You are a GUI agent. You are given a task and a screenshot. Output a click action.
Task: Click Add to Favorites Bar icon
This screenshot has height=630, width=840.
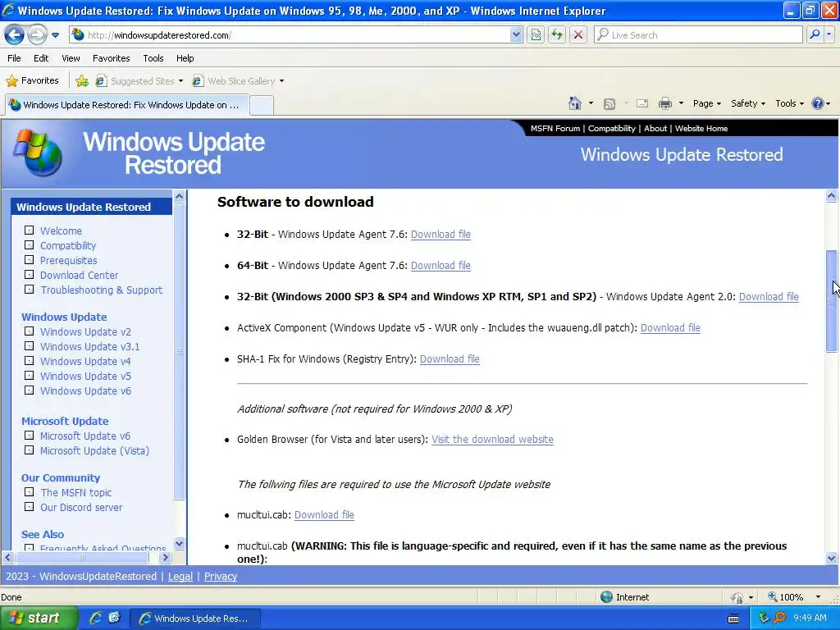tap(82, 81)
